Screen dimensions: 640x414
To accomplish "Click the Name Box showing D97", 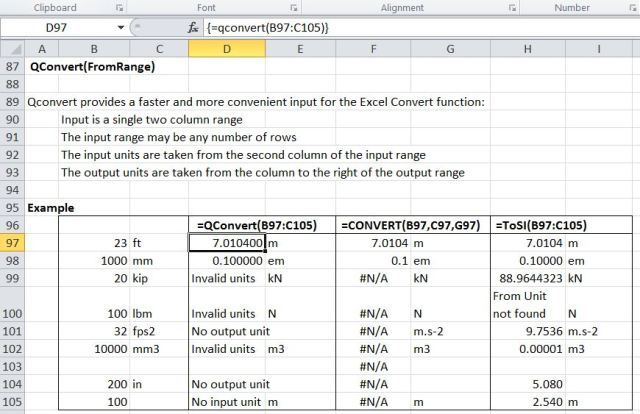I will click(x=60, y=28).
